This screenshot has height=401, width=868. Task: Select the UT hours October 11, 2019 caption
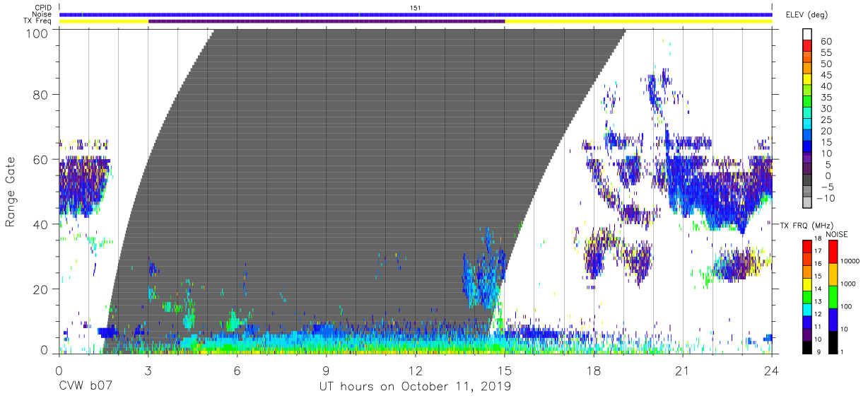pyautogui.click(x=416, y=387)
